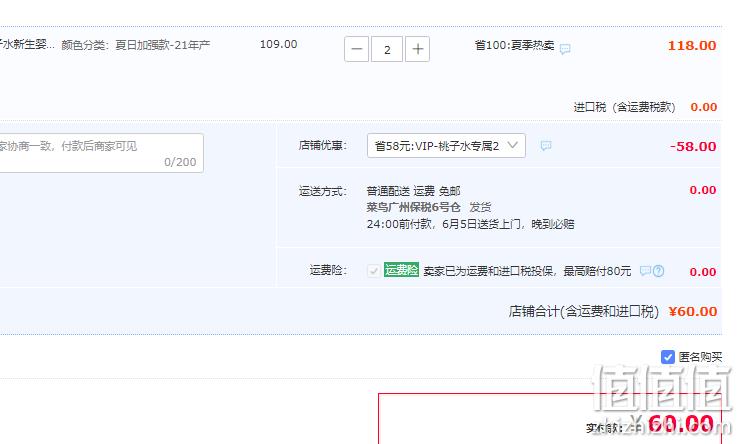Click 颜色分类: 夏日加强款-21年产 text
Viewport: 741px width, 444px height.
click(x=136, y=45)
